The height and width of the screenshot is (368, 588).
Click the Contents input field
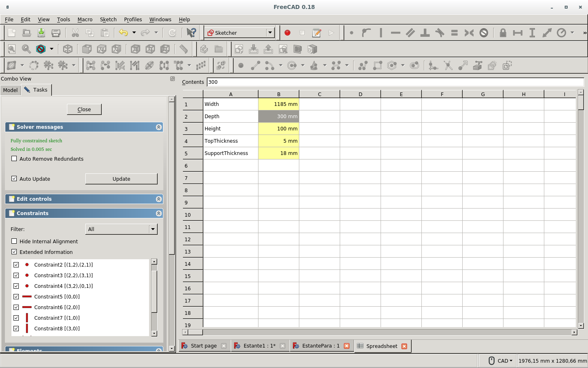(395, 82)
